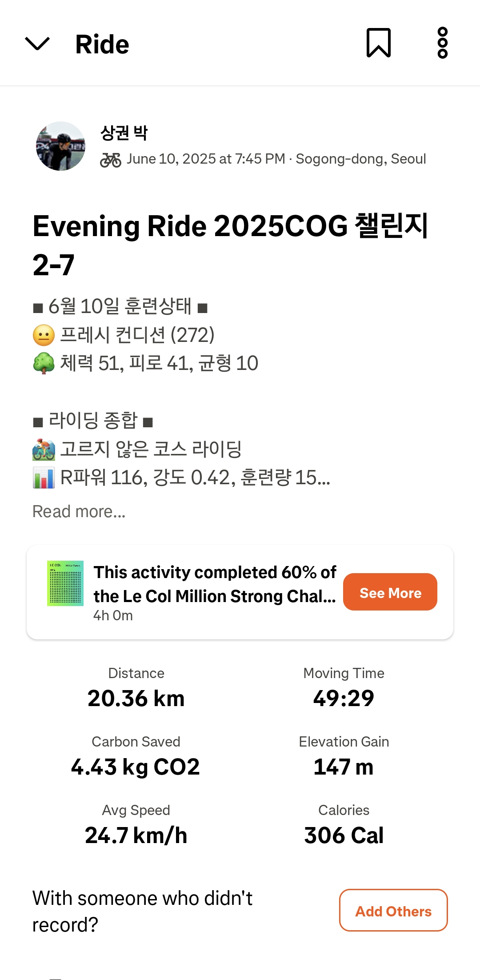Tap the bar chart emoji in description
This screenshot has width=480, height=980.
click(44, 478)
